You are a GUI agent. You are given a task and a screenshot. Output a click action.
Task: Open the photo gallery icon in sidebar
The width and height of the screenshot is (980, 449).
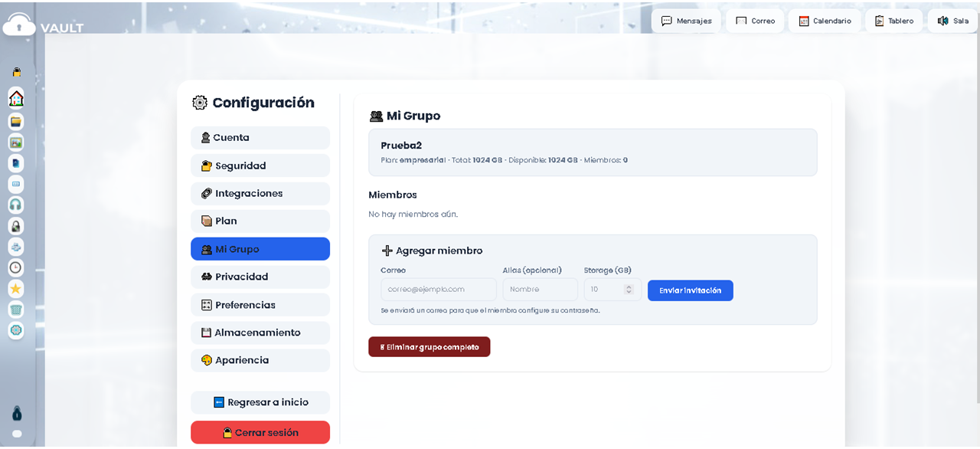[16, 142]
